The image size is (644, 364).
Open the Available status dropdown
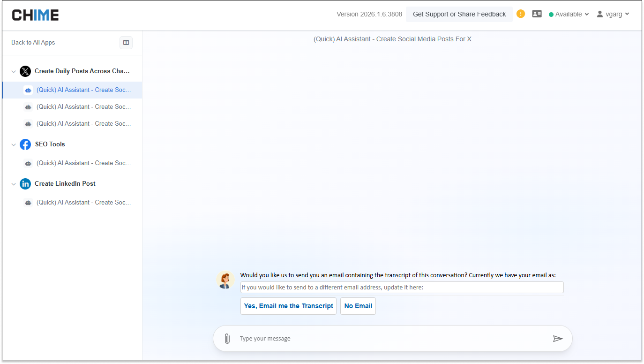pos(569,14)
